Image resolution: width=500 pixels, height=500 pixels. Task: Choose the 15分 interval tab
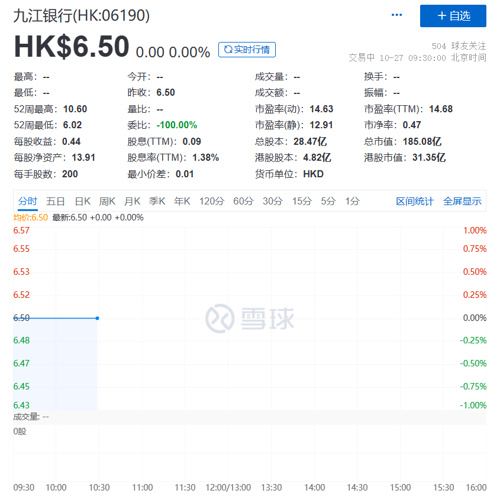pos(302,201)
